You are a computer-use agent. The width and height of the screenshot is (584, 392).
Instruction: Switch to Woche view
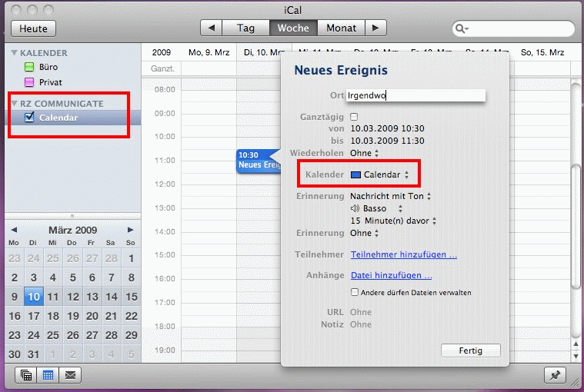coord(293,28)
